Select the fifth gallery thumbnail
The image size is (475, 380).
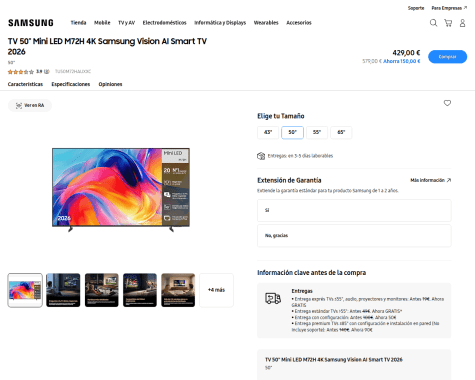click(x=178, y=290)
